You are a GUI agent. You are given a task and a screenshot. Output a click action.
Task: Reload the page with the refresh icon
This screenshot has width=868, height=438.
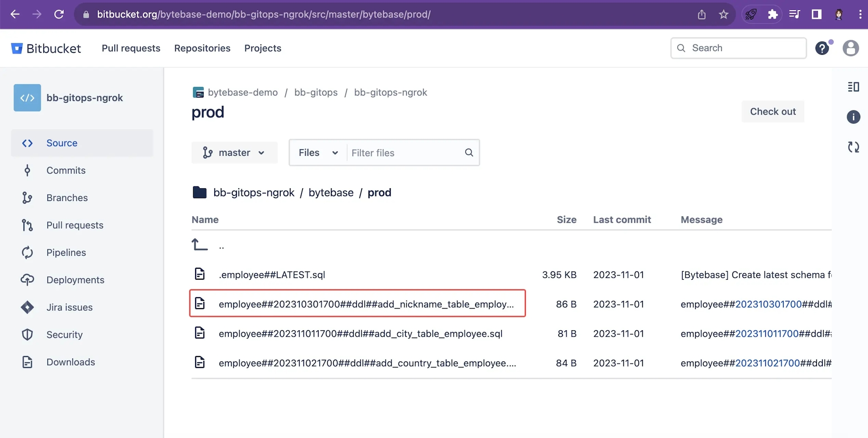pos(59,14)
